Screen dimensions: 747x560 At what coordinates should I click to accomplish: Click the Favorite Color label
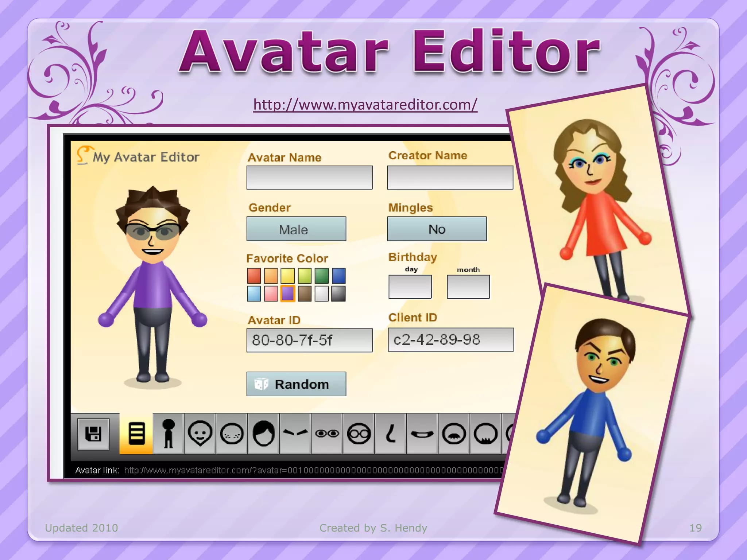(x=287, y=258)
